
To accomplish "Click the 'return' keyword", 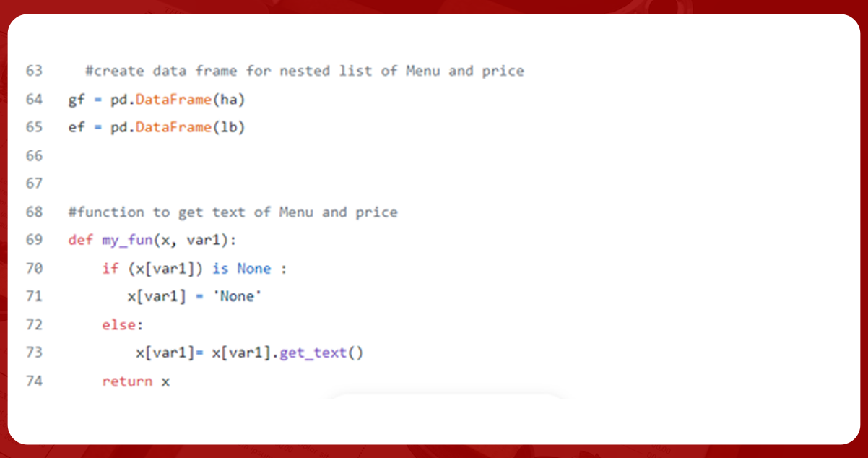I will [127, 381].
